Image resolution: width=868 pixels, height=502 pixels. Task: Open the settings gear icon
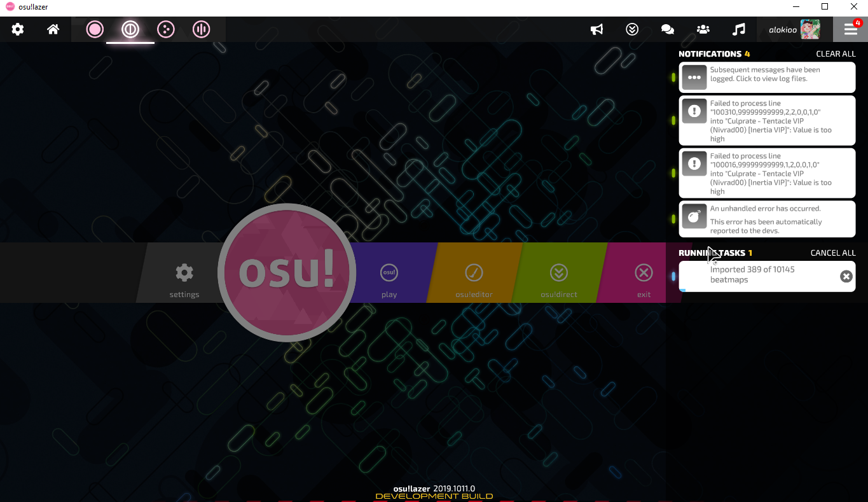coord(17,29)
